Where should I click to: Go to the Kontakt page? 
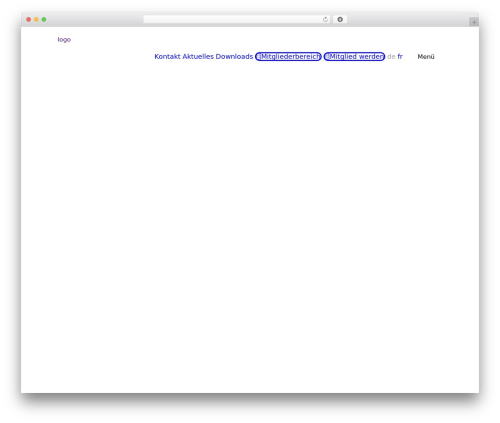tap(167, 57)
